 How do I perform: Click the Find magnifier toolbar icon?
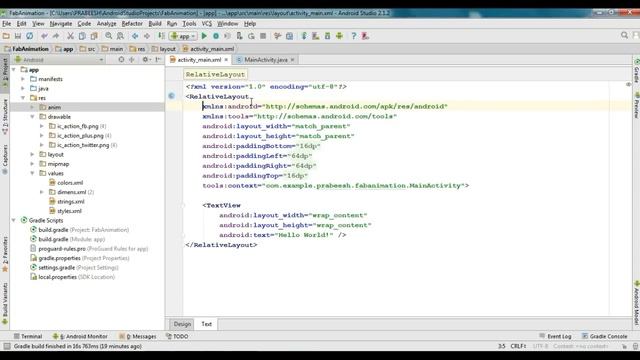pyautogui.click(x=109, y=36)
